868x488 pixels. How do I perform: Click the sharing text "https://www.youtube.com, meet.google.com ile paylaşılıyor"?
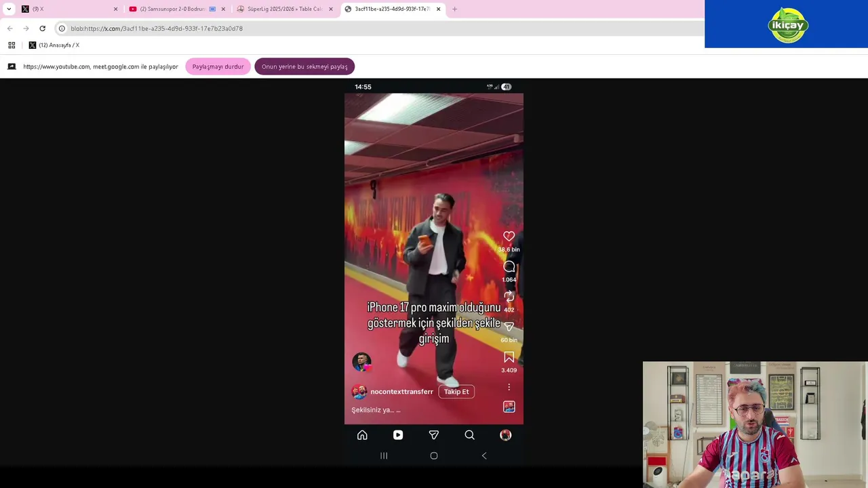100,66
